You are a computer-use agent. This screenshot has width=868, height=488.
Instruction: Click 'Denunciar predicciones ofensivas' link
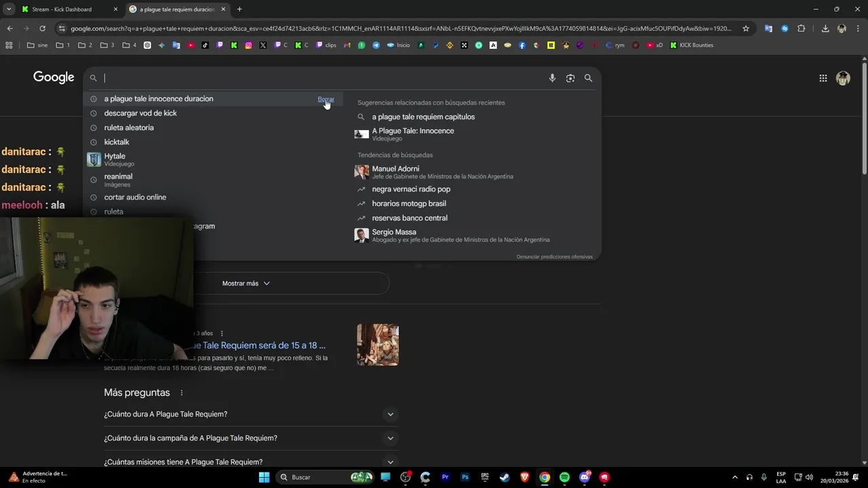tap(554, 257)
